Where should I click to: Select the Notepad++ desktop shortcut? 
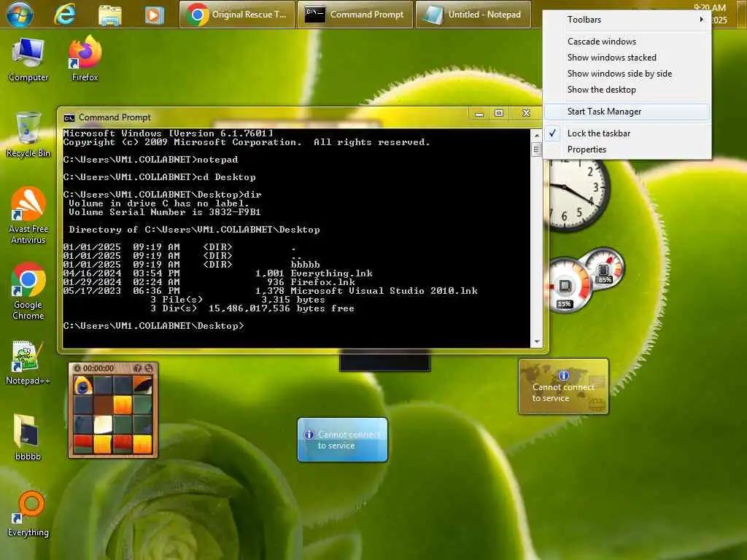pyautogui.click(x=28, y=363)
